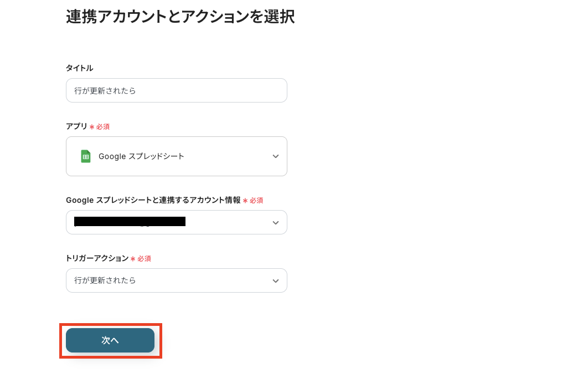Viewport: 588px width, 378px height.
Task: Expand the app selection field showing Google スプレッドシート
Action: click(x=176, y=156)
